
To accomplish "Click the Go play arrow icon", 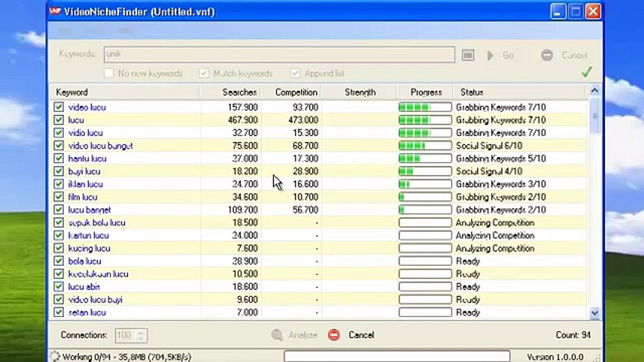I will tap(490, 55).
